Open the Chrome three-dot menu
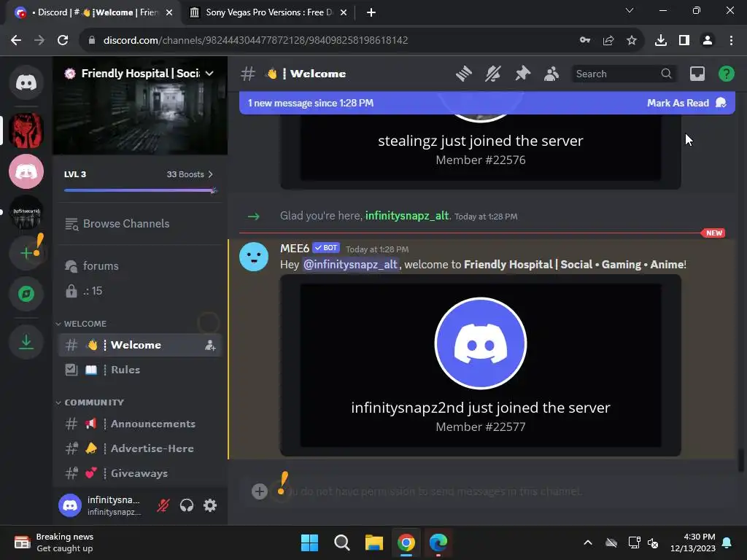 pyautogui.click(x=731, y=40)
